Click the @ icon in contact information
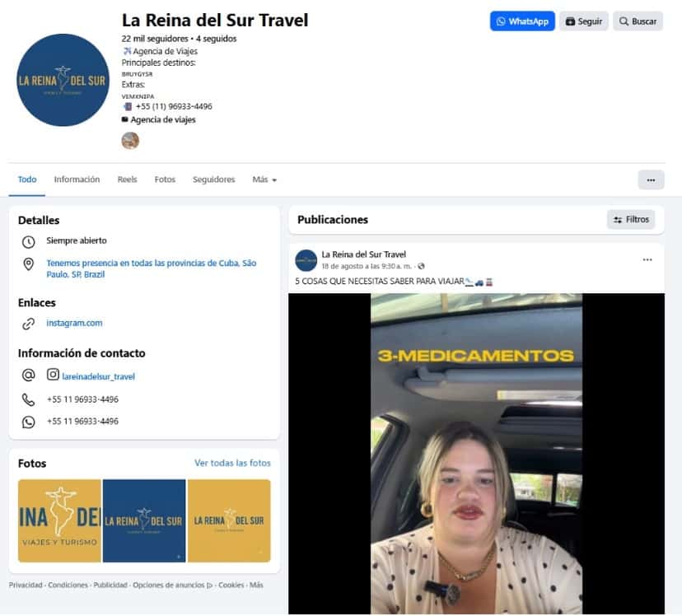The image size is (682, 616). tap(29, 375)
